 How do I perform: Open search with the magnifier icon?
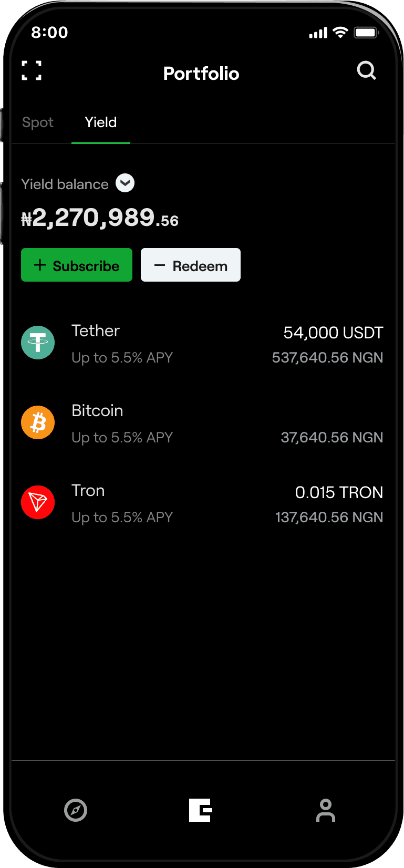[x=366, y=70]
